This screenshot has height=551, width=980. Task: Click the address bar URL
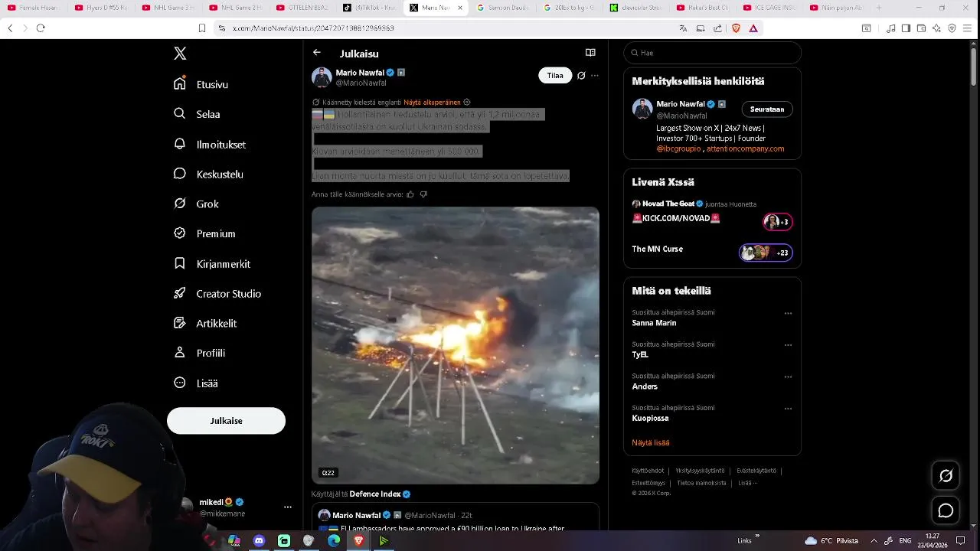click(x=313, y=28)
